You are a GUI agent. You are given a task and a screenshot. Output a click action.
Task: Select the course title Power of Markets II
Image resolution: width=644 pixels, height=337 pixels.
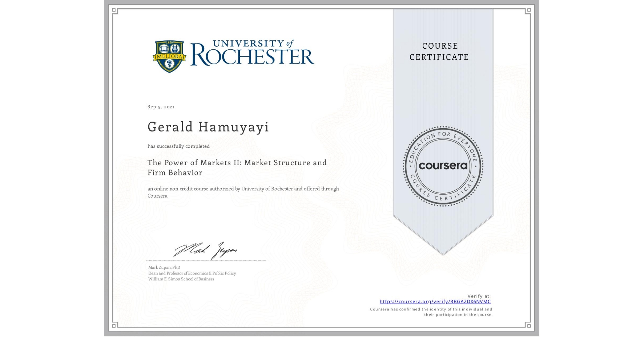tap(237, 167)
